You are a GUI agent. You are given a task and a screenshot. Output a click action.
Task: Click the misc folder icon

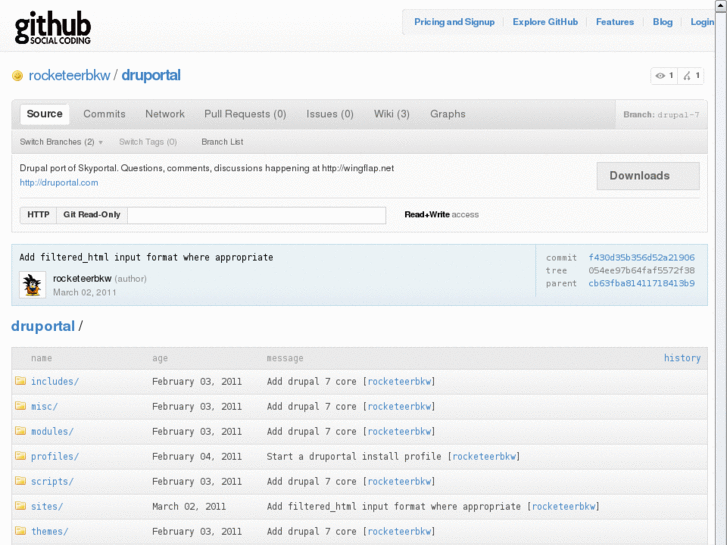click(20, 406)
